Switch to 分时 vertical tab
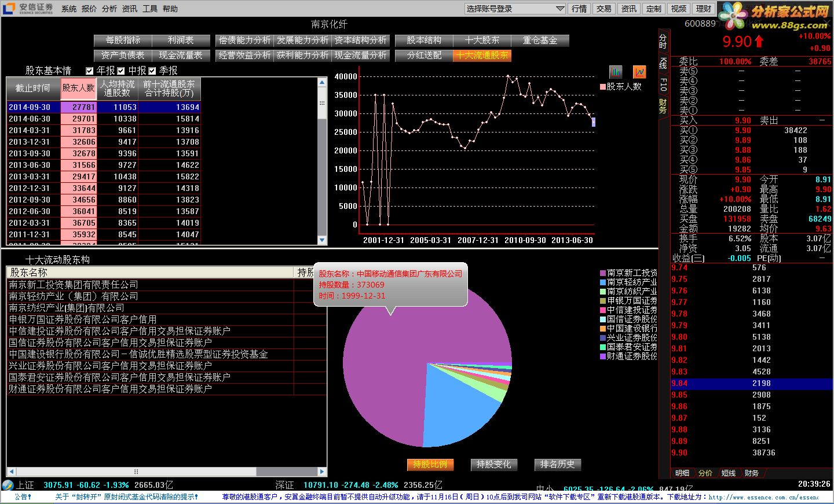The image size is (834, 504). click(663, 41)
